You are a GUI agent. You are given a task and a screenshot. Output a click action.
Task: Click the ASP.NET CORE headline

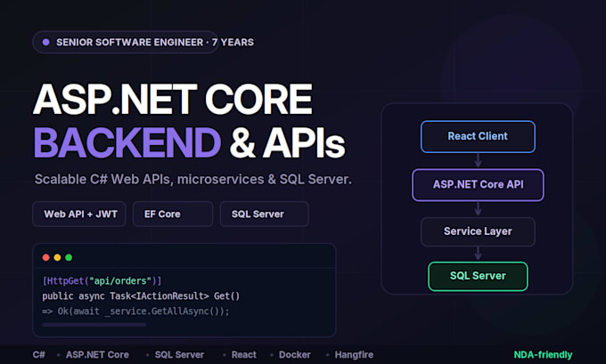point(173,100)
